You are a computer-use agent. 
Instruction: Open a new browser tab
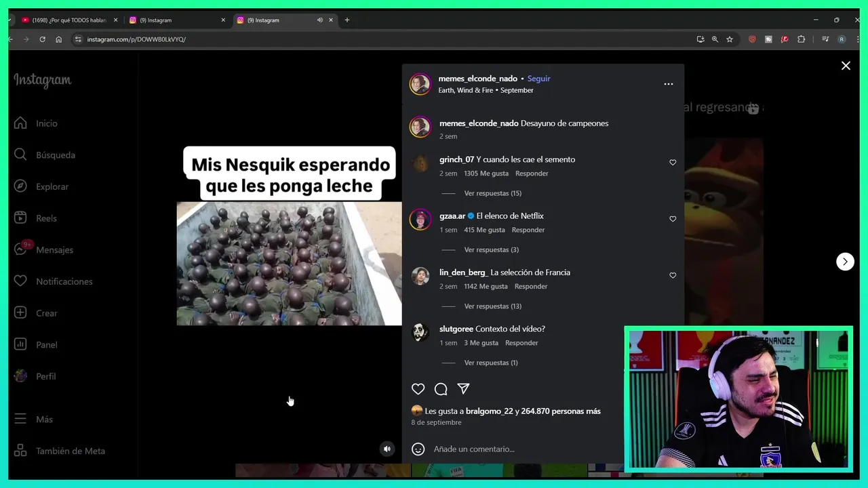point(347,20)
